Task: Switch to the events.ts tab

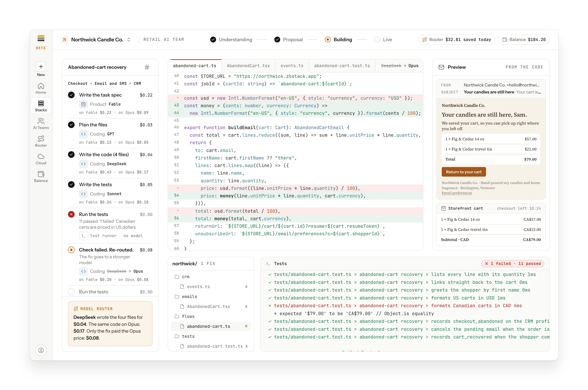Action: click(292, 66)
